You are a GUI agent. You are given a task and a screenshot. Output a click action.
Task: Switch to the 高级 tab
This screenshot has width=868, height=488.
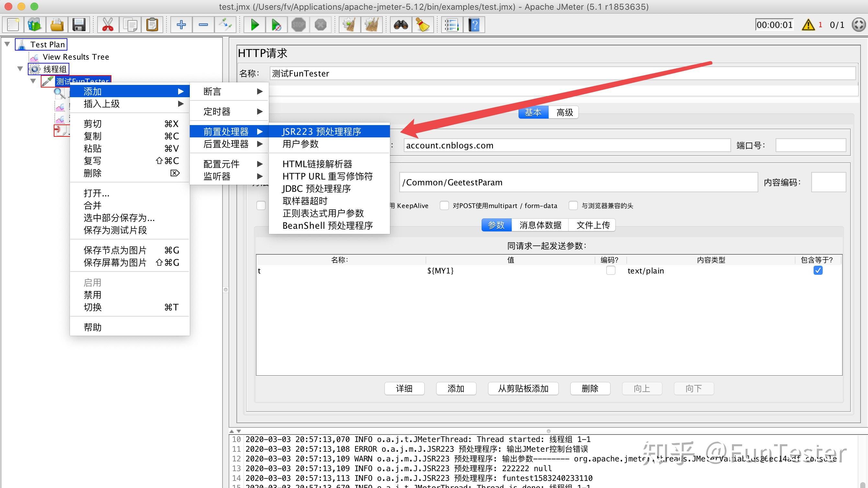[x=564, y=112]
